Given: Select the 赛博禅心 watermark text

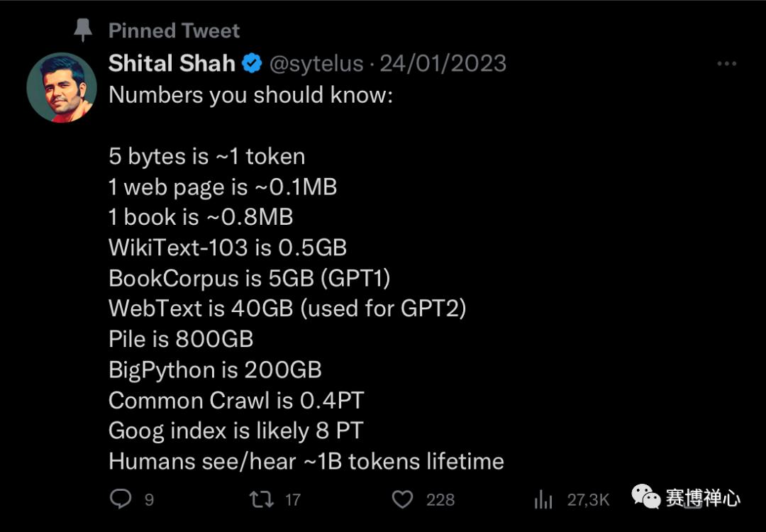Looking at the screenshot, I should [705, 499].
